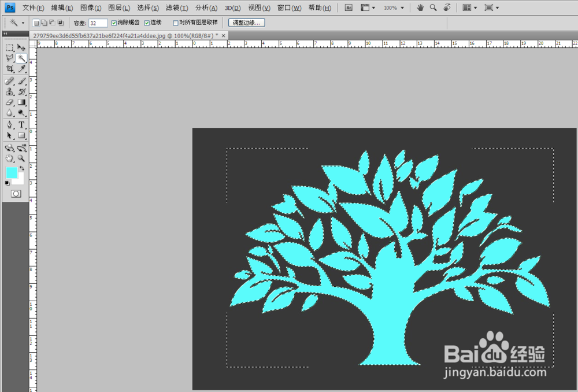
Task: Pick the Hand tool in toolbox
Action: (10, 158)
